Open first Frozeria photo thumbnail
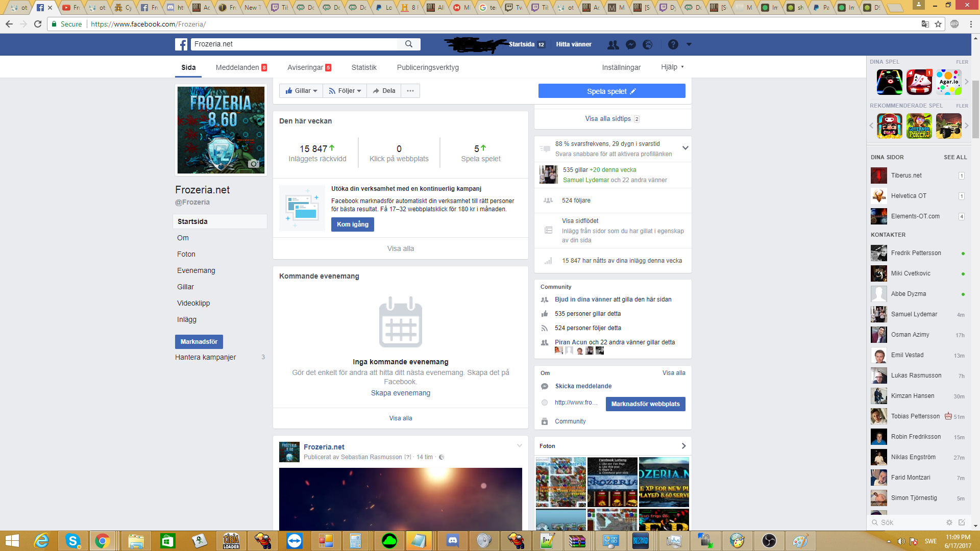This screenshot has height=551, width=980. click(560, 482)
